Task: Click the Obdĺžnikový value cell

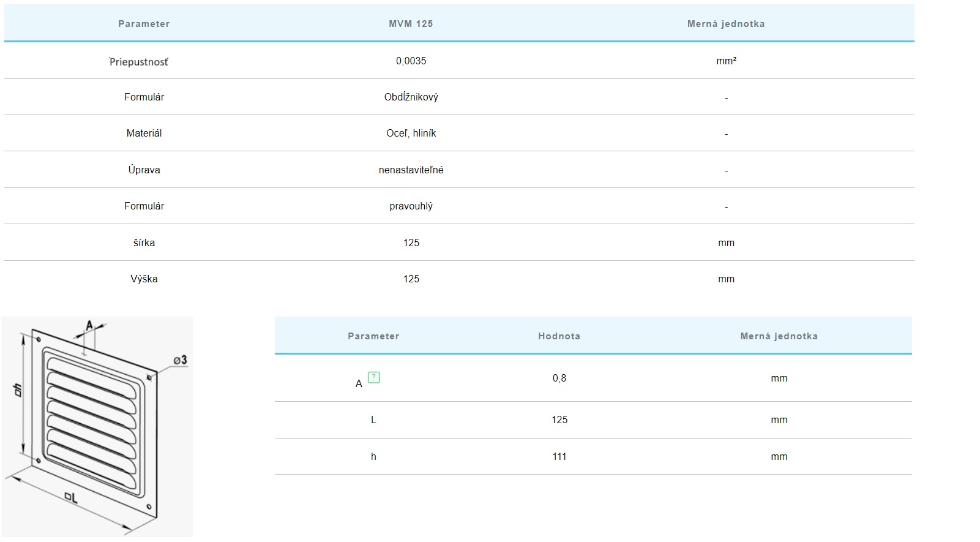Action: click(x=411, y=97)
